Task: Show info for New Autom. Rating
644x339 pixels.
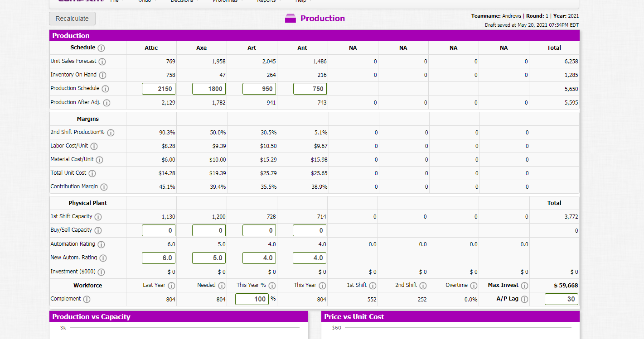Action: pyautogui.click(x=103, y=258)
